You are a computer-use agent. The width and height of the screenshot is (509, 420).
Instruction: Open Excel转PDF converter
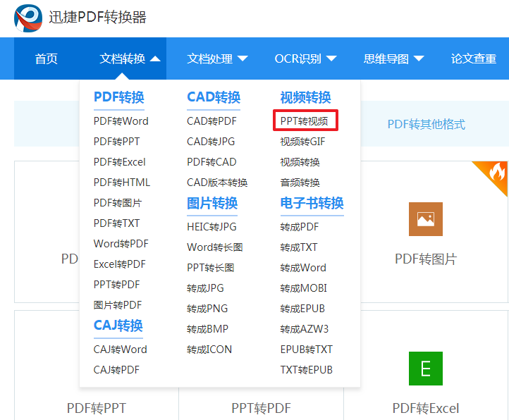(119, 264)
